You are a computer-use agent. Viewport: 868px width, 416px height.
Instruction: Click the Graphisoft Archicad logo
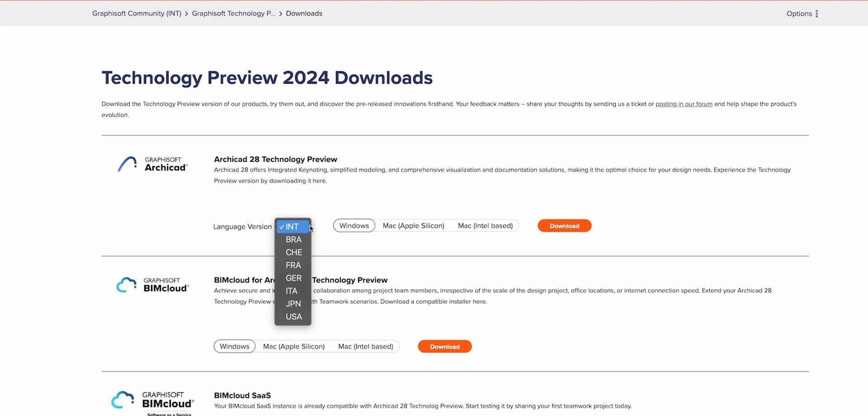point(153,164)
